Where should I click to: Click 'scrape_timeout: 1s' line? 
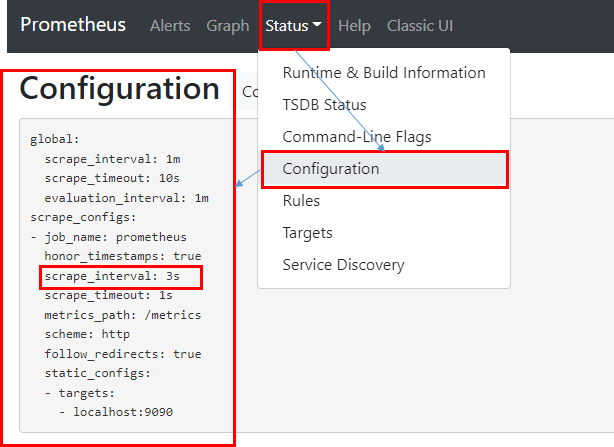click(108, 296)
